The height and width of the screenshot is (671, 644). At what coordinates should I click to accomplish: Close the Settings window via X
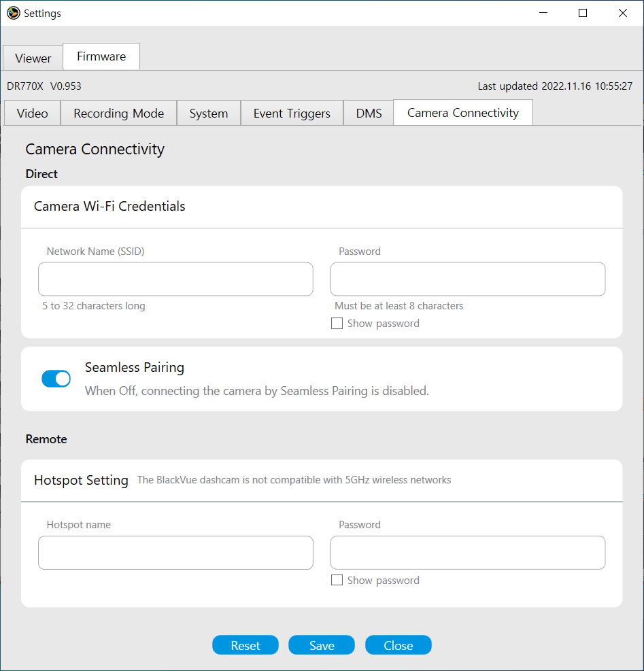(x=622, y=13)
